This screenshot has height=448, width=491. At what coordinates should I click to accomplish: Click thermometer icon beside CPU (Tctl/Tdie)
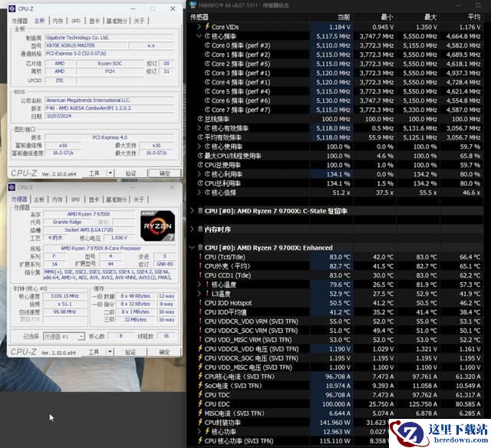(200, 257)
